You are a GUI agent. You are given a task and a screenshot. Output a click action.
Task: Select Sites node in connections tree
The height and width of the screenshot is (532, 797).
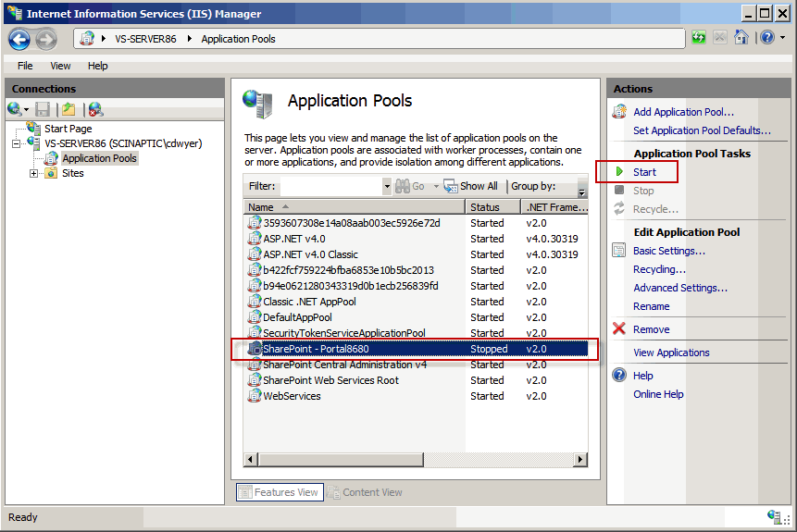73,173
